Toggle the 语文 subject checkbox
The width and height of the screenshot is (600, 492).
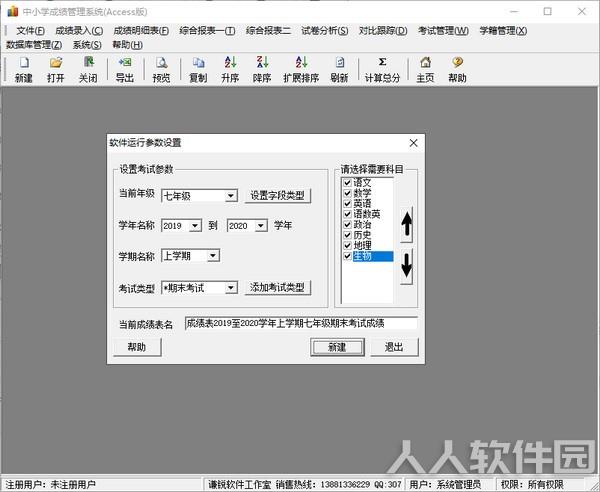click(x=347, y=182)
